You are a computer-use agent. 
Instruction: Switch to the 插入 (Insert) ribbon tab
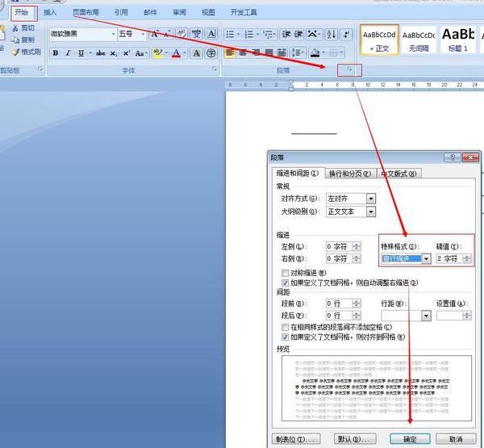pyautogui.click(x=50, y=12)
